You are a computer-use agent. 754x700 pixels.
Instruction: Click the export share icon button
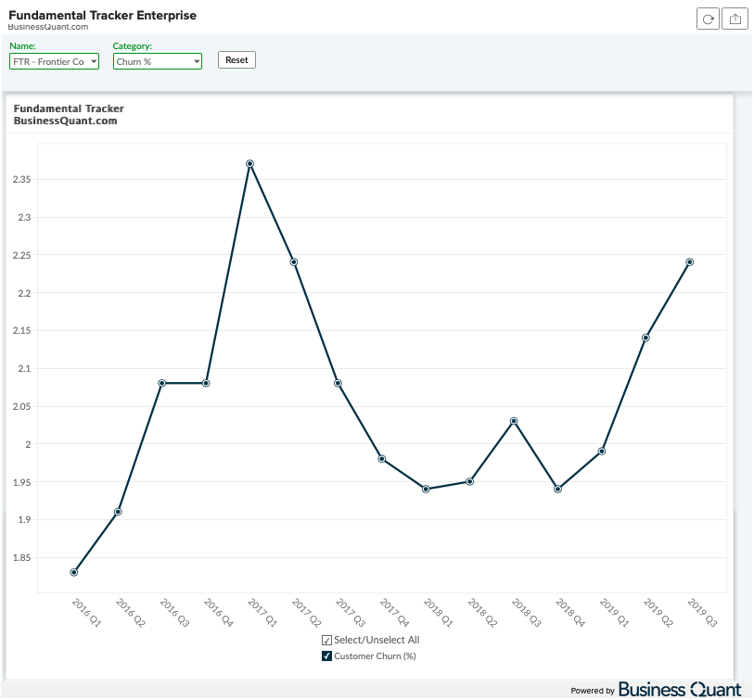(x=735, y=19)
